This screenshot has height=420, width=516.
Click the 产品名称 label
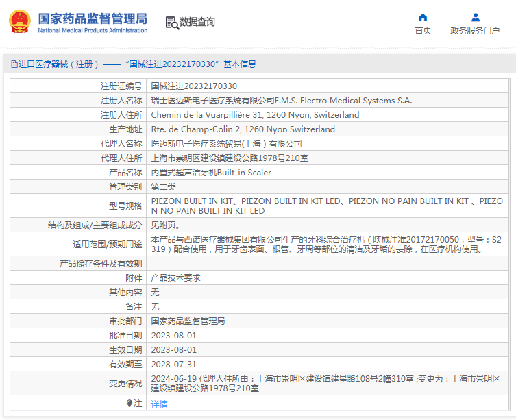coord(125,173)
